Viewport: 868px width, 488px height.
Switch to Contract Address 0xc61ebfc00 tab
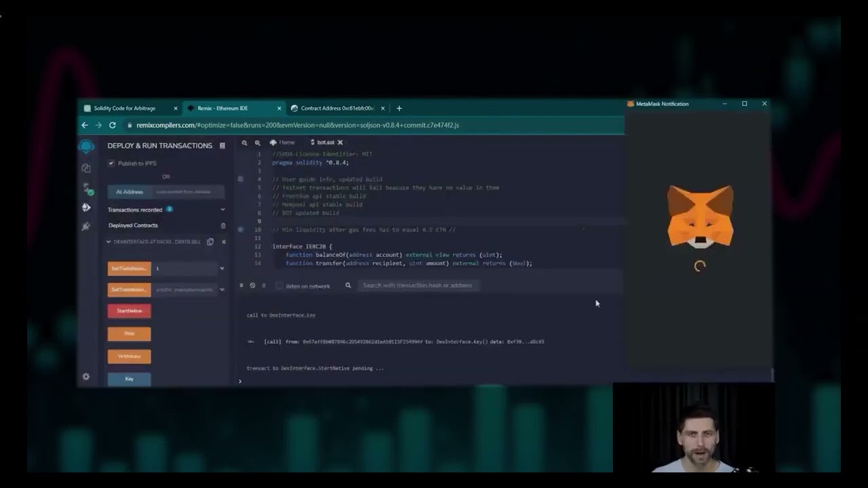coord(338,108)
